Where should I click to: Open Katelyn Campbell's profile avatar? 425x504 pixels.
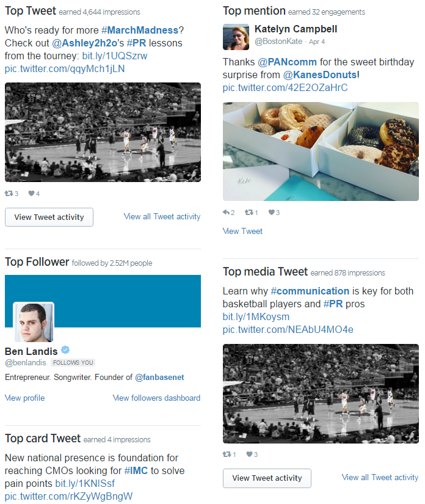click(236, 37)
